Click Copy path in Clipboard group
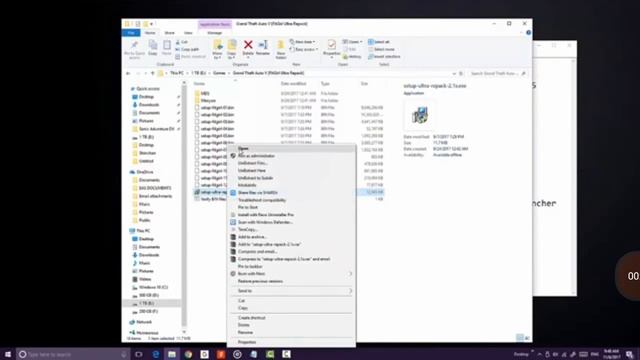640x360 pixels. point(187,49)
